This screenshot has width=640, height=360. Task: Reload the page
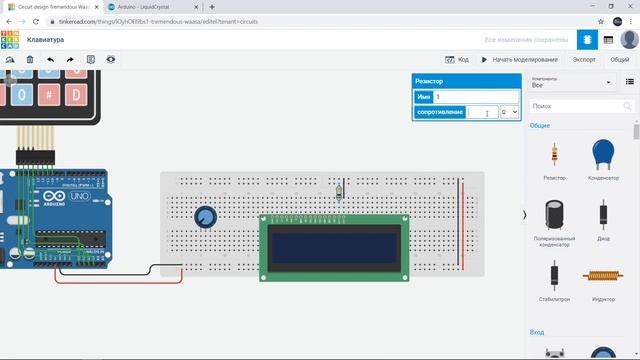coord(36,22)
